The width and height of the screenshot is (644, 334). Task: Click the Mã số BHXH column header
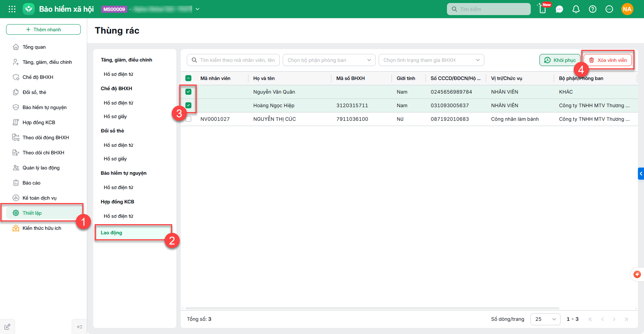[350, 78]
